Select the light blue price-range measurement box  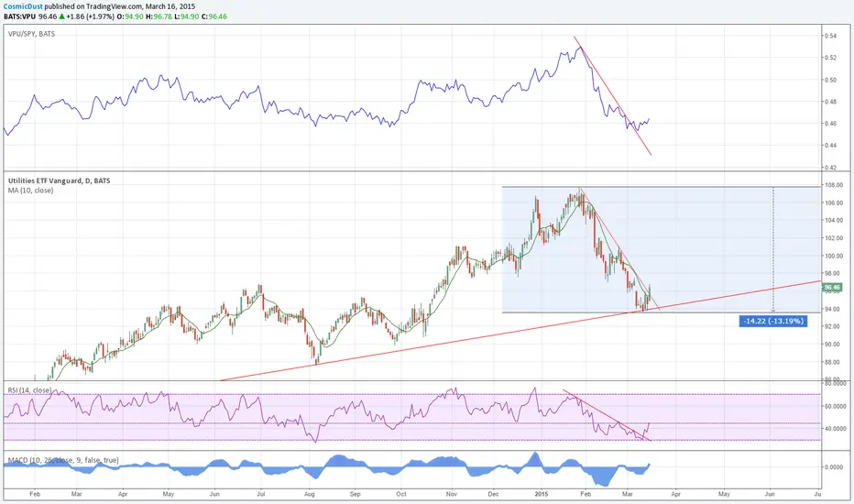click(x=661, y=249)
